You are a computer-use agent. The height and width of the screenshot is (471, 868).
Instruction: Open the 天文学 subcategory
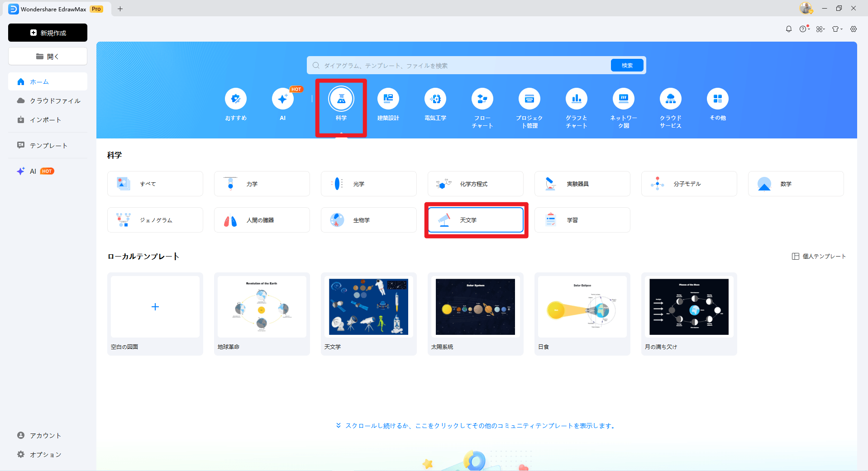(475, 220)
